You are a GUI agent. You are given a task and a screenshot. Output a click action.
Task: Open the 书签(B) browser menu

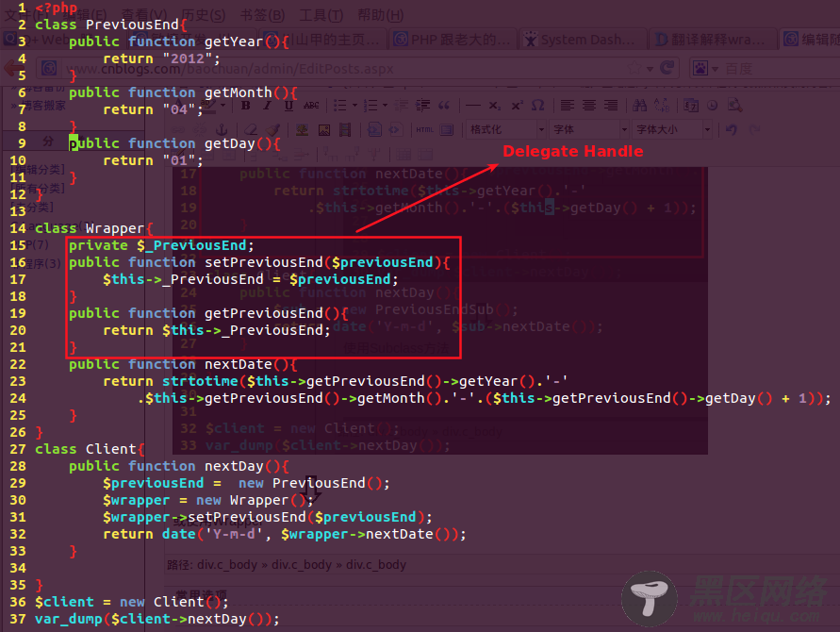pyautogui.click(x=262, y=15)
